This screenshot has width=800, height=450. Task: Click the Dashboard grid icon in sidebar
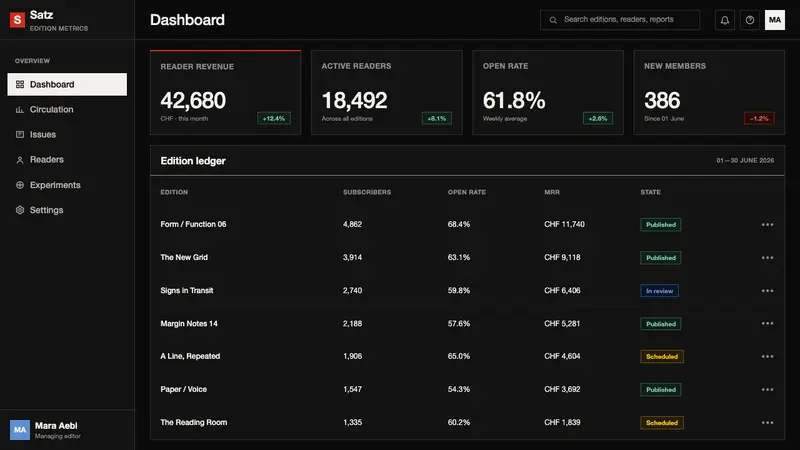pyautogui.click(x=20, y=84)
